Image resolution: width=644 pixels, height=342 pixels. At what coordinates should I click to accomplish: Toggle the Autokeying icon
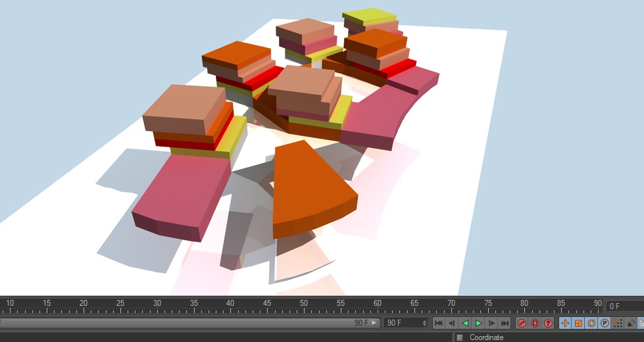tap(535, 323)
